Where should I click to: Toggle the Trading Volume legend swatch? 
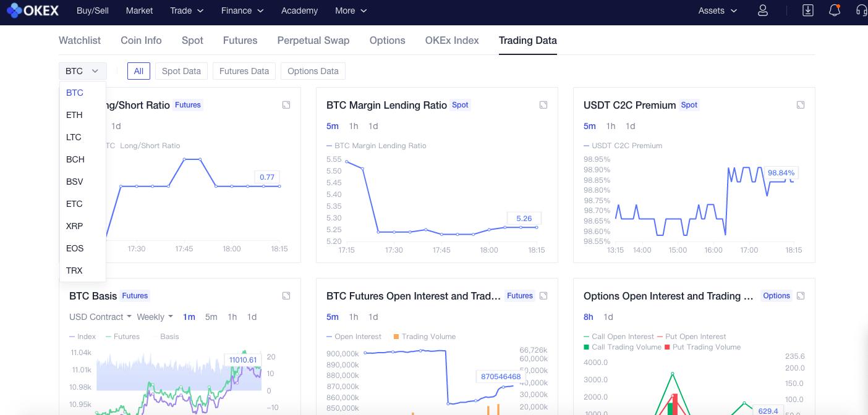[x=396, y=337]
